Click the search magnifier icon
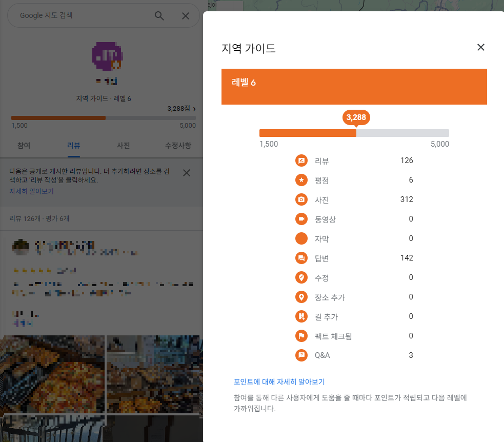The width and height of the screenshot is (504, 442). point(159,16)
